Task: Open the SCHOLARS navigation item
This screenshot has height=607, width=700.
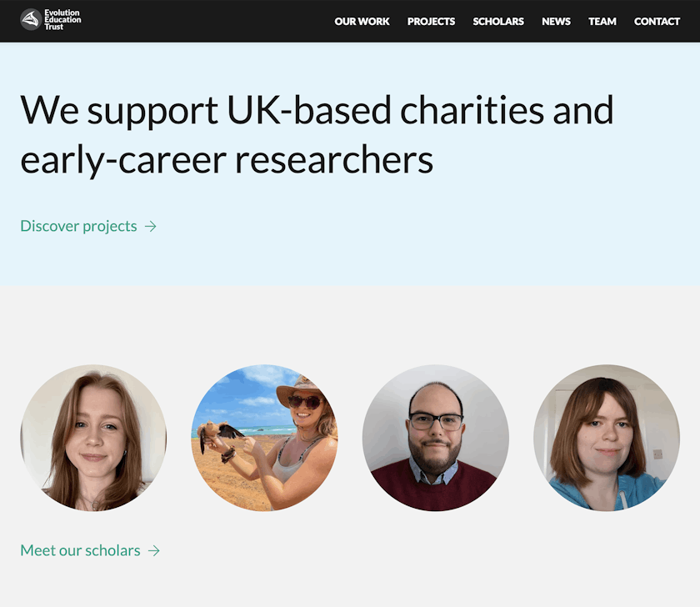Action: click(x=498, y=22)
